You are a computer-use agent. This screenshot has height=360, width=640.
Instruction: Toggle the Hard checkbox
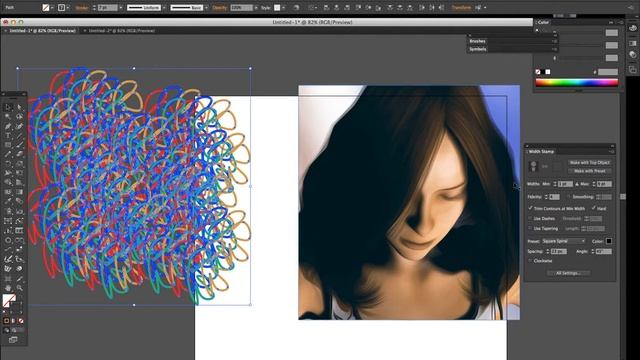(x=593, y=208)
